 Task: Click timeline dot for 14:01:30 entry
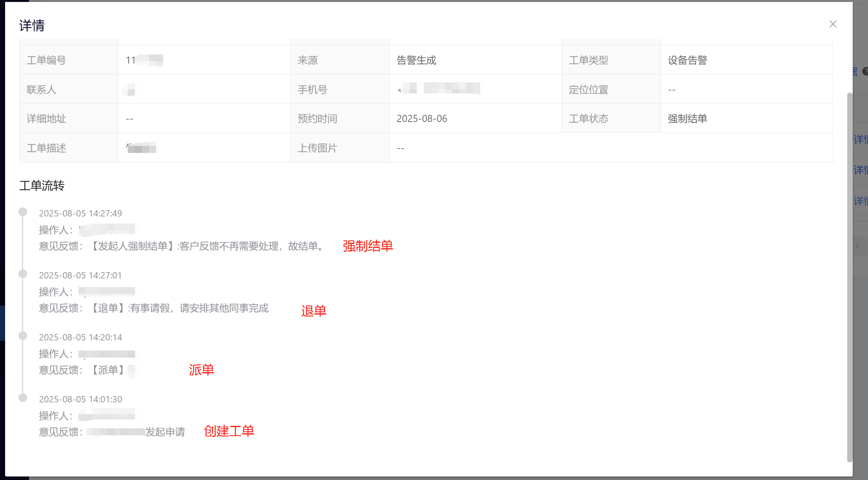[x=23, y=398]
